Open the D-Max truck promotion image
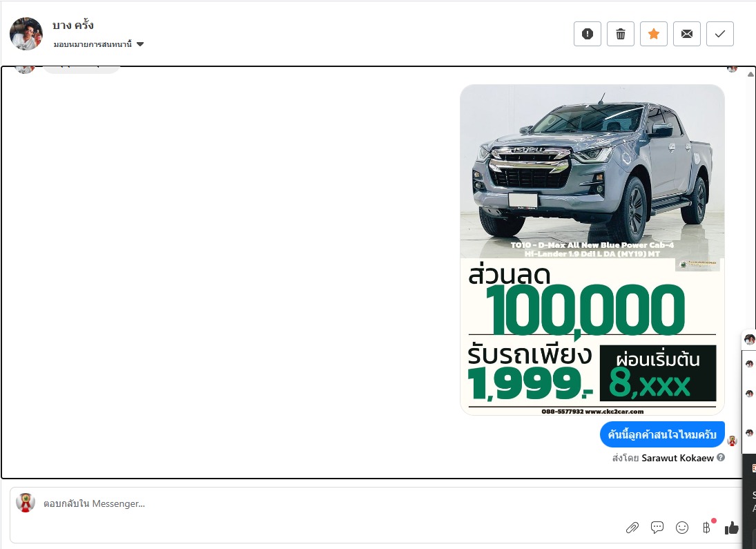 [x=592, y=249]
